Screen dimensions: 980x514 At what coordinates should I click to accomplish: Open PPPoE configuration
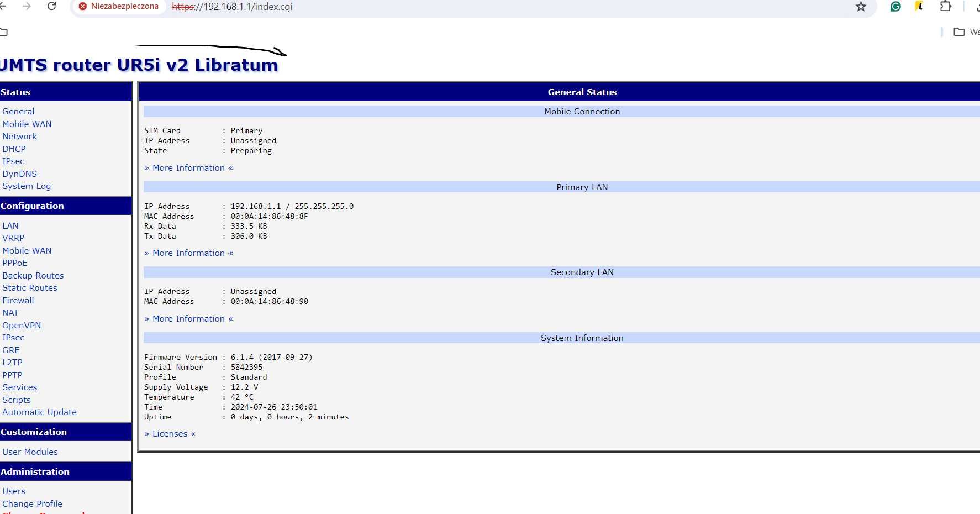pos(15,263)
